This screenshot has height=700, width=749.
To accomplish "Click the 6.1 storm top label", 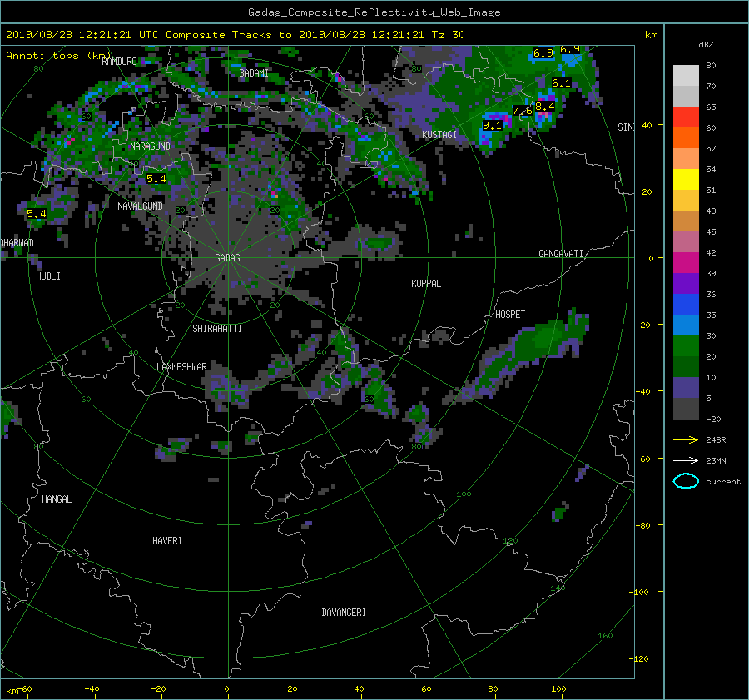I will (561, 83).
